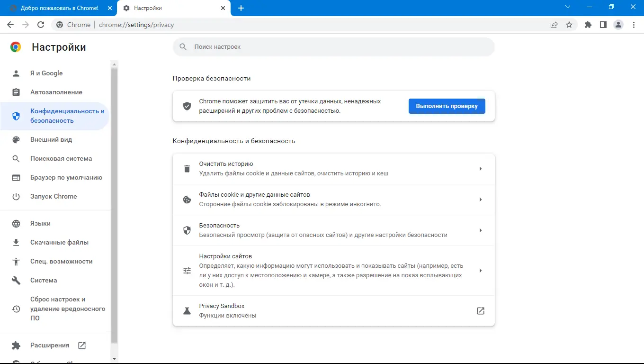
Task: Click the sidebar scrollbar down arrow
Action: pos(114,359)
